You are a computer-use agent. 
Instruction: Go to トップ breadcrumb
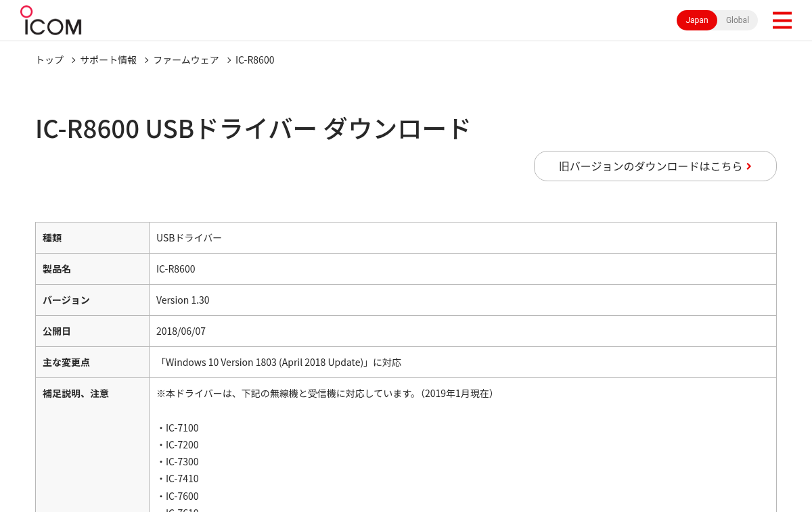point(49,60)
